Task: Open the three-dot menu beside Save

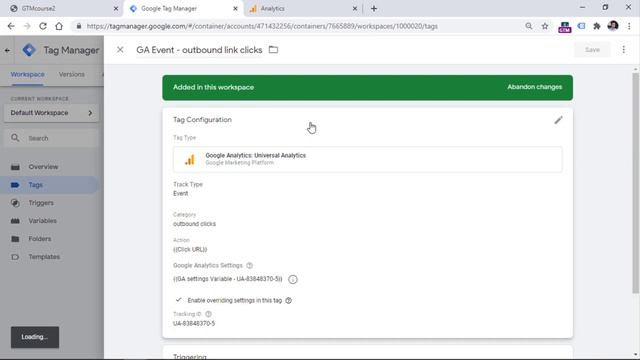Action: [x=623, y=50]
